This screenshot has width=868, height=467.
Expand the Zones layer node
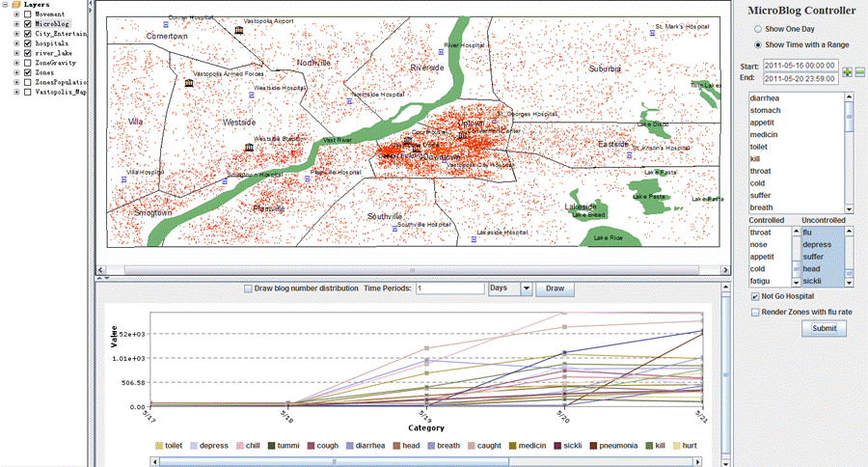[x=16, y=72]
